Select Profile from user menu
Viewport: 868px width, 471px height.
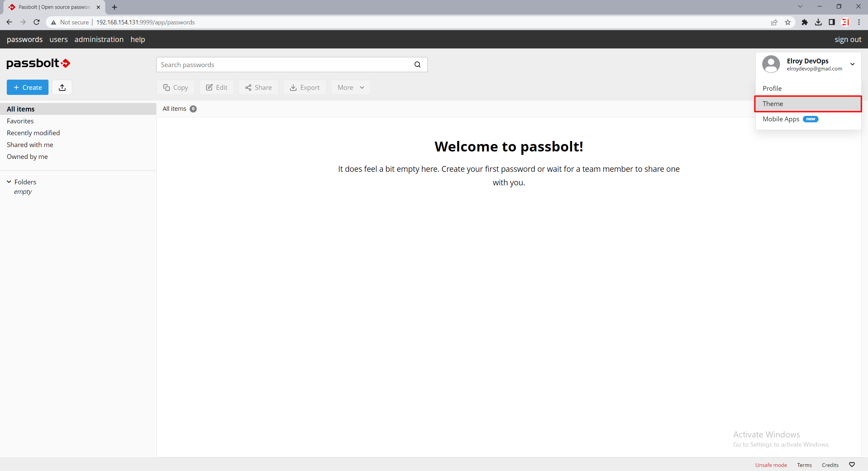point(808,88)
